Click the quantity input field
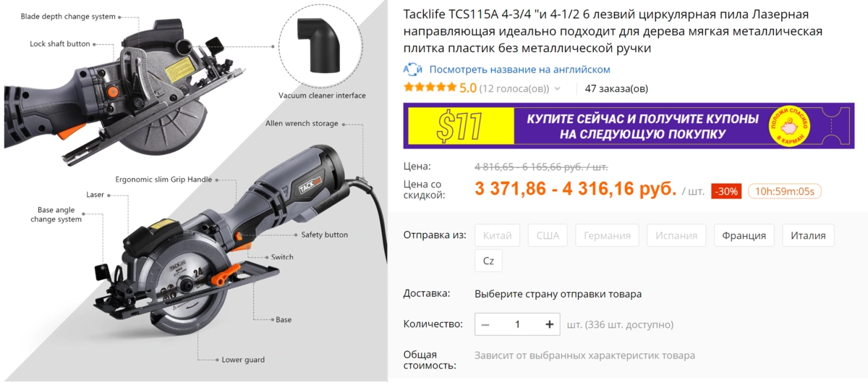 tap(517, 324)
